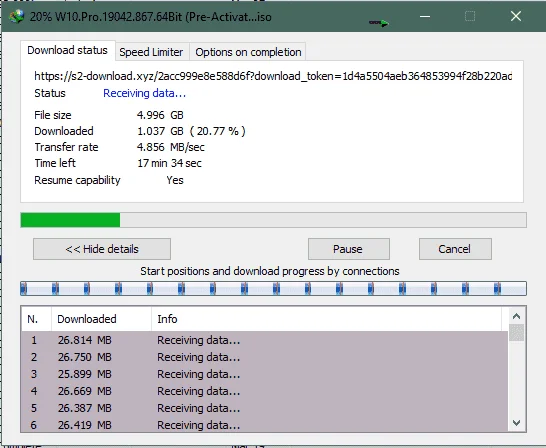
Task: Switch to the Download status tab
Action: coord(67,50)
